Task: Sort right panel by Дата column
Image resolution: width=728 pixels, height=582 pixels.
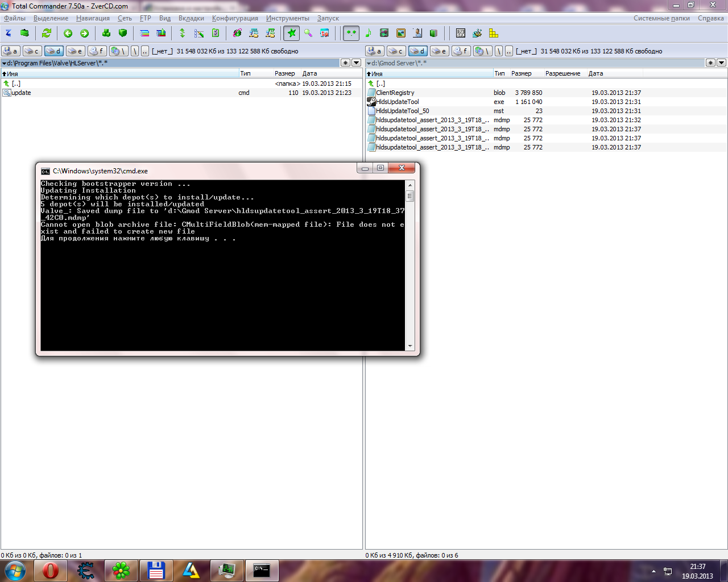Action: pos(615,73)
